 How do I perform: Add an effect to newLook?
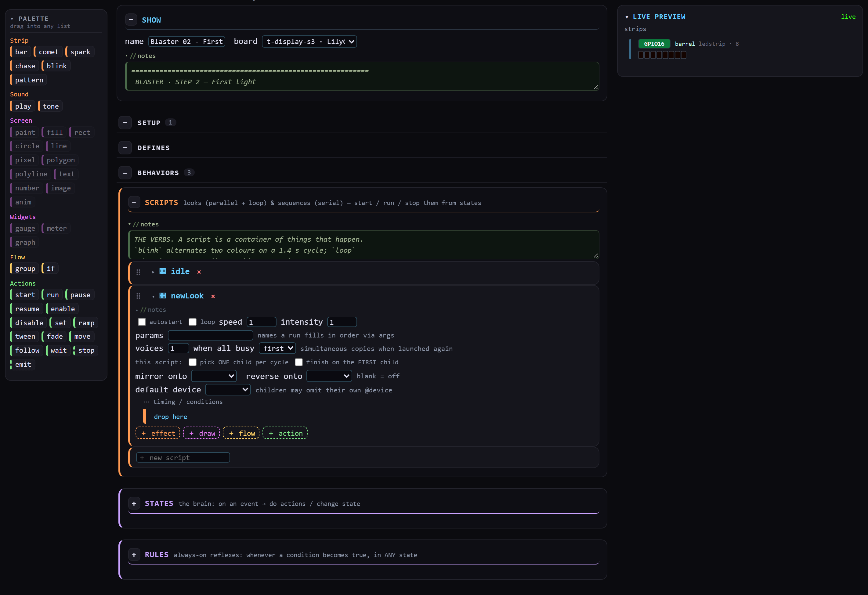point(158,433)
